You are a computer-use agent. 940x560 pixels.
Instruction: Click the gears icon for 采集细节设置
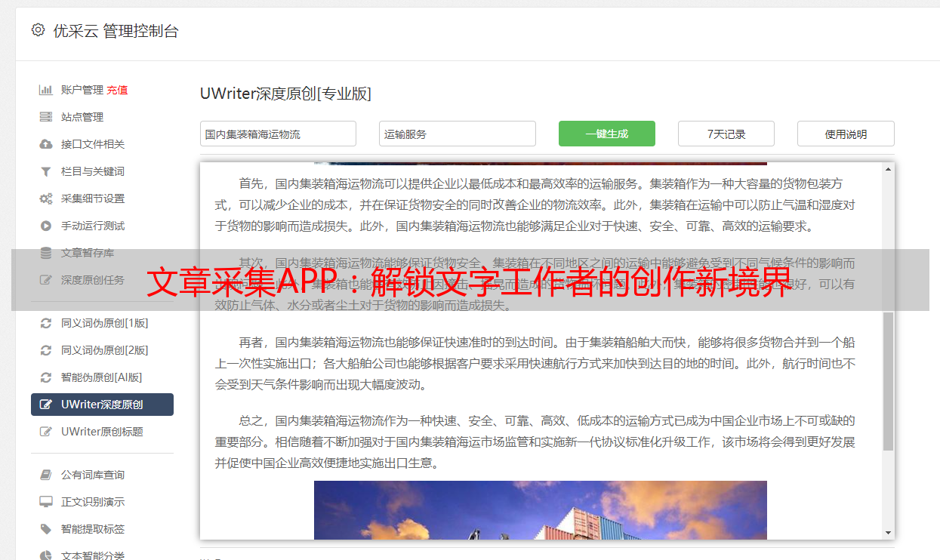coord(46,198)
